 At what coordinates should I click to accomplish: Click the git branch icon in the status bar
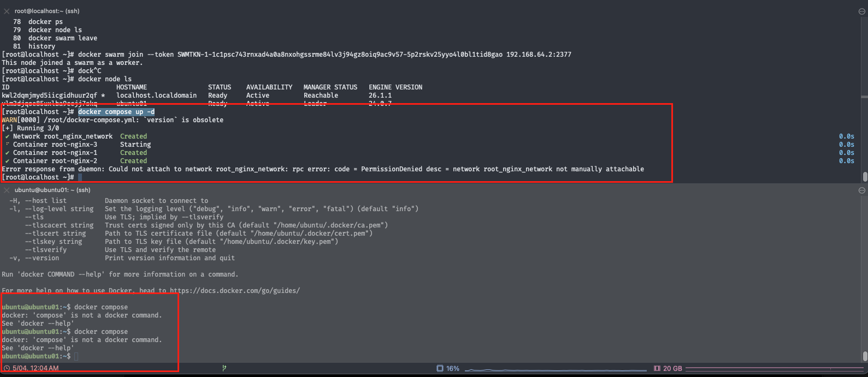[225, 368]
